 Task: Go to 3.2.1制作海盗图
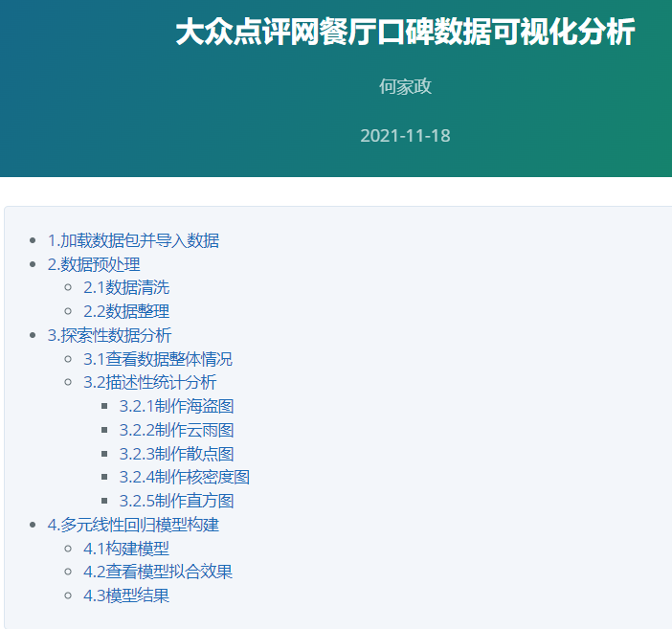click(176, 407)
